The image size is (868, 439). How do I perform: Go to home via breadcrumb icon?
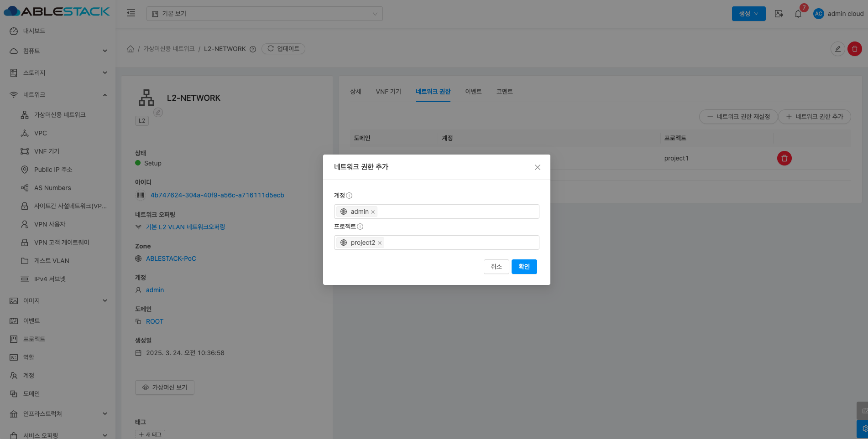click(x=131, y=49)
